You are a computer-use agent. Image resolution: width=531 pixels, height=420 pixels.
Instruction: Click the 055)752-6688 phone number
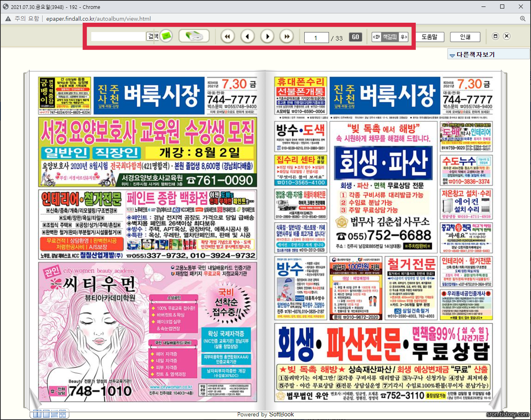click(383, 236)
